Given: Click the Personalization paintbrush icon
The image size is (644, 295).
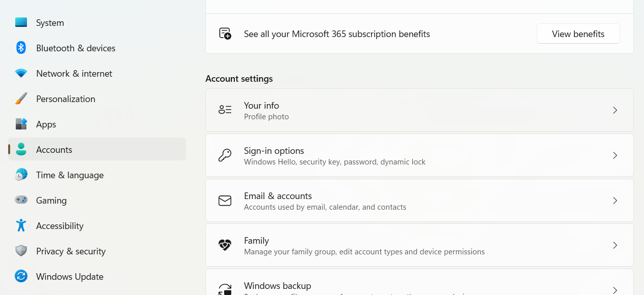Looking at the screenshot, I should [x=21, y=99].
